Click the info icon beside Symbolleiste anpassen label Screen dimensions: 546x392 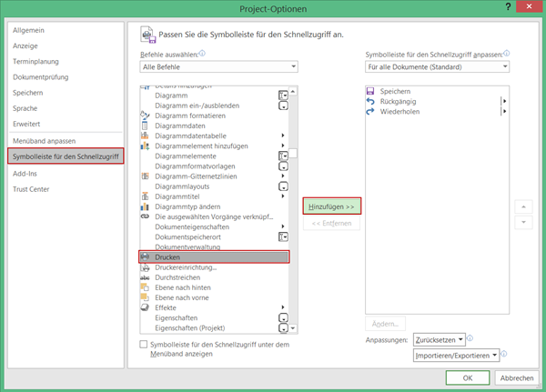(506, 54)
